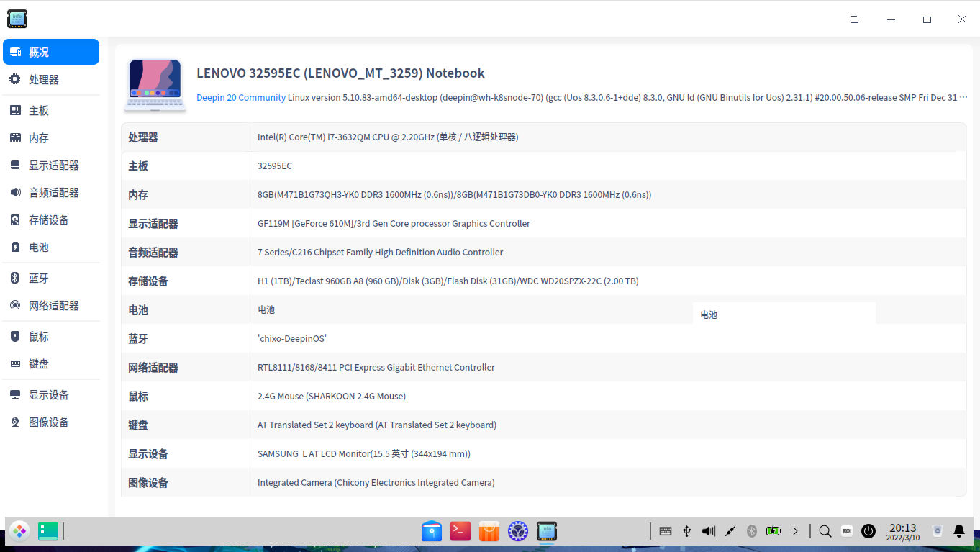Open 蓝牙 (Bluetooth) in the sidebar
Image resolution: width=980 pixels, height=552 pixels.
[x=51, y=279]
